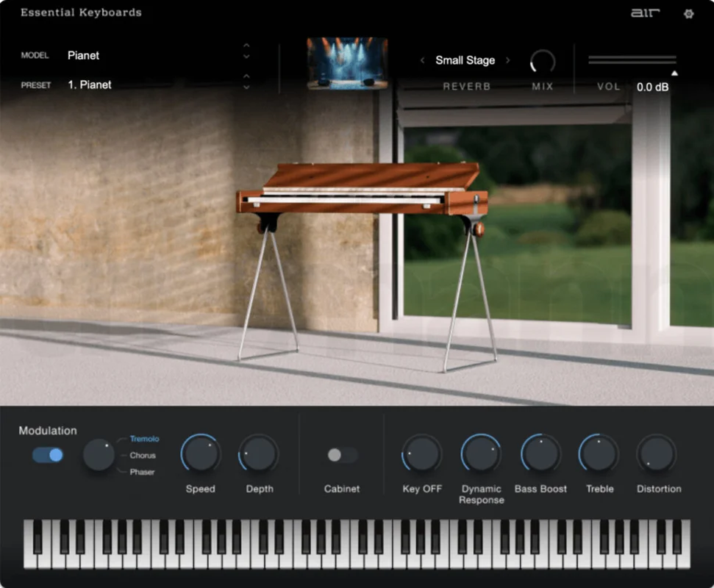Click the Depth knob

[259, 453]
